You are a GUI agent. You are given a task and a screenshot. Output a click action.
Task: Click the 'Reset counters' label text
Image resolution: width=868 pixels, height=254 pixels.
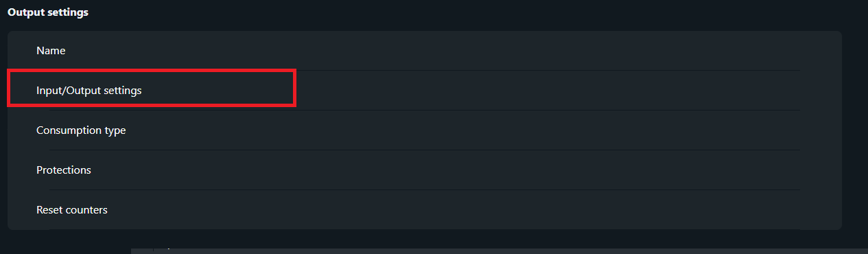(72, 210)
